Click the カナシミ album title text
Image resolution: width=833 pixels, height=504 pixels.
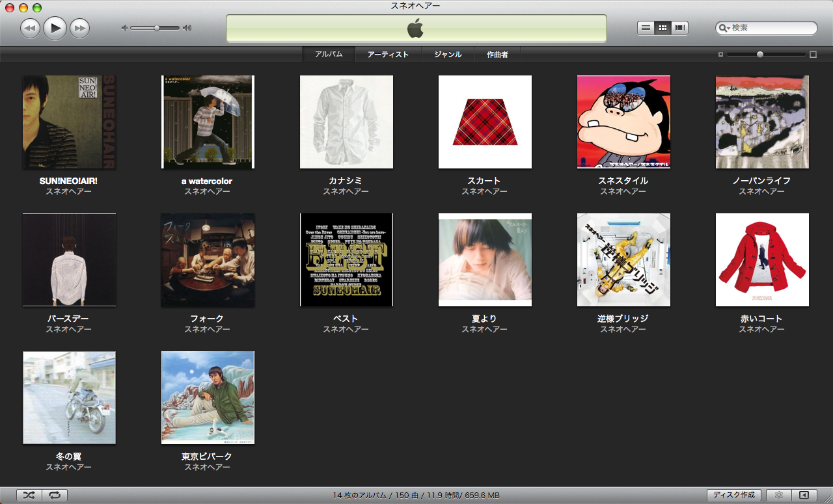[x=346, y=181]
